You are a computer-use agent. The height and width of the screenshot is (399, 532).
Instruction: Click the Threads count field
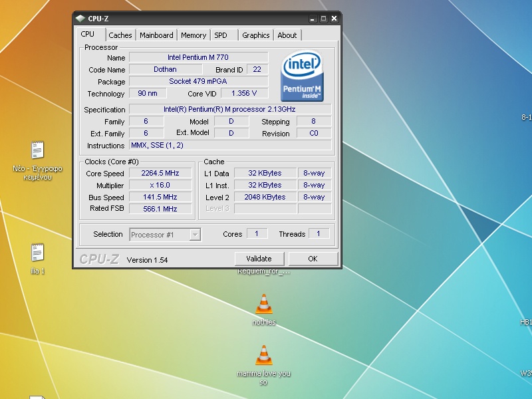pyautogui.click(x=319, y=234)
